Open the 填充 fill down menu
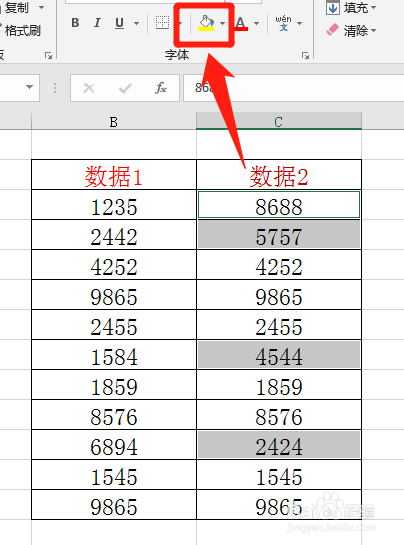 tap(351, 8)
